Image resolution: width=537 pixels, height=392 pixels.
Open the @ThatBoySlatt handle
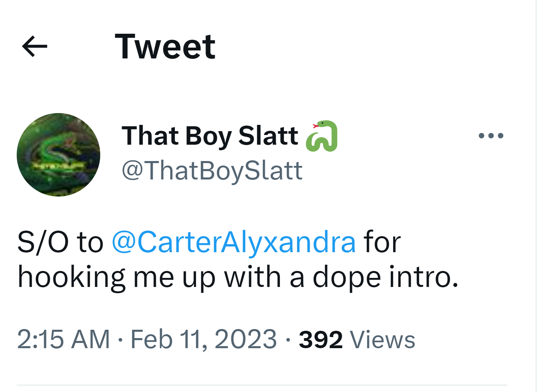(212, 170)
